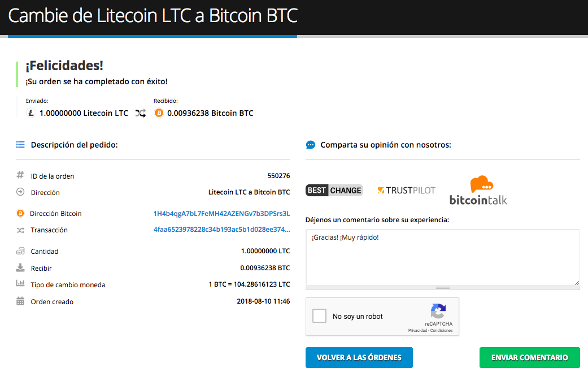Click the bar chart icon by Tipo de cambio

point(20,283)
